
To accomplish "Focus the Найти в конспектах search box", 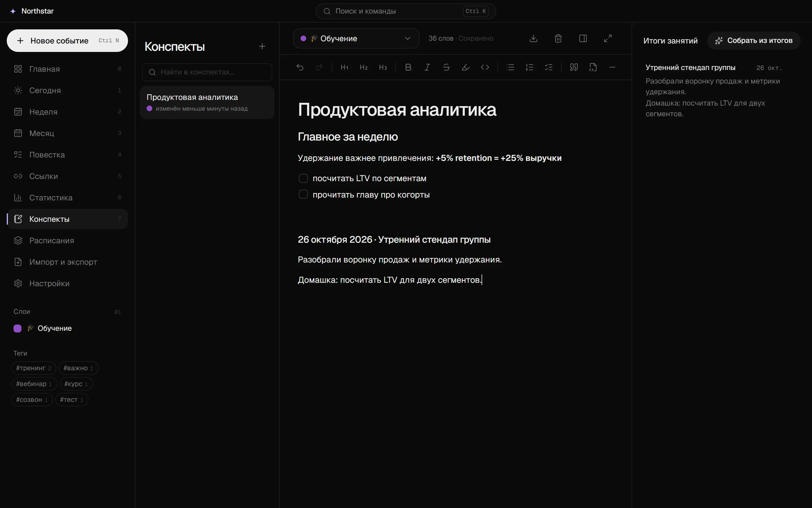I will (207, 72).
